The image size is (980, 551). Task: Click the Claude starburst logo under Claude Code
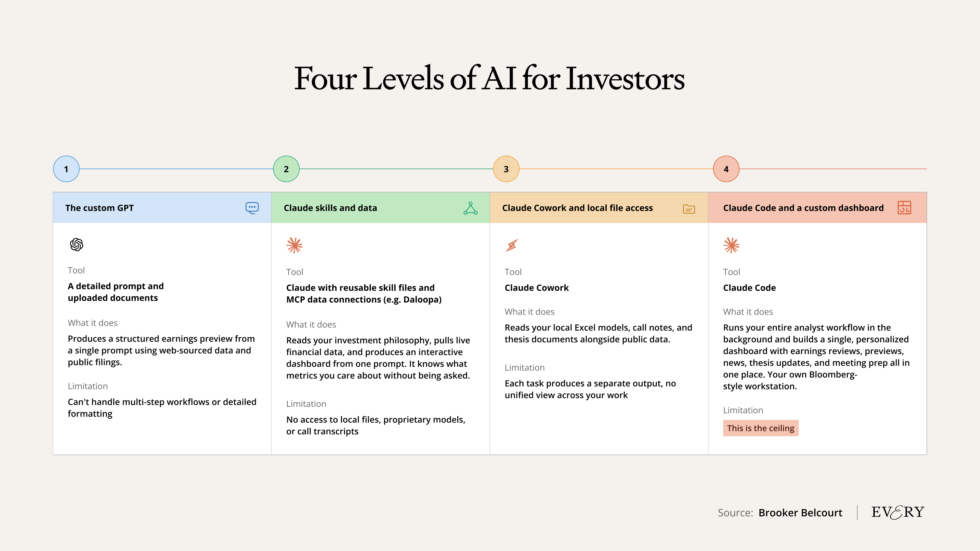coord(731,245)
